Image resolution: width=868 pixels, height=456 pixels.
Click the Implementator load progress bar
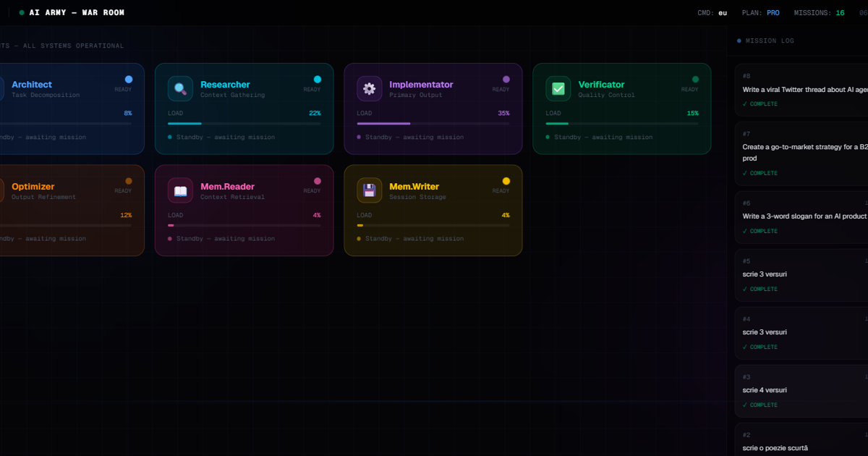[433, 124]
